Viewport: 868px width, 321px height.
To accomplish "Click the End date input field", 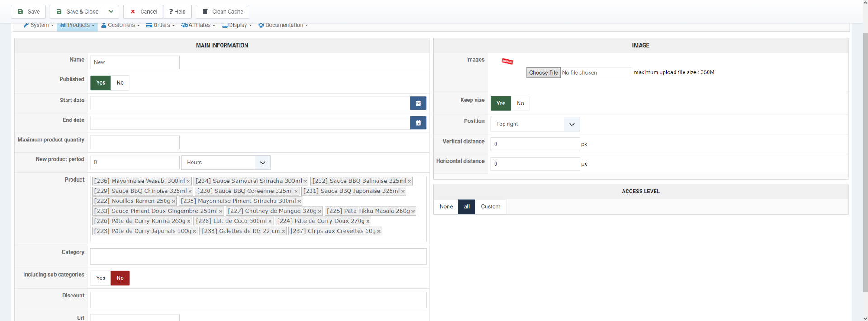I will pos(250,123).
